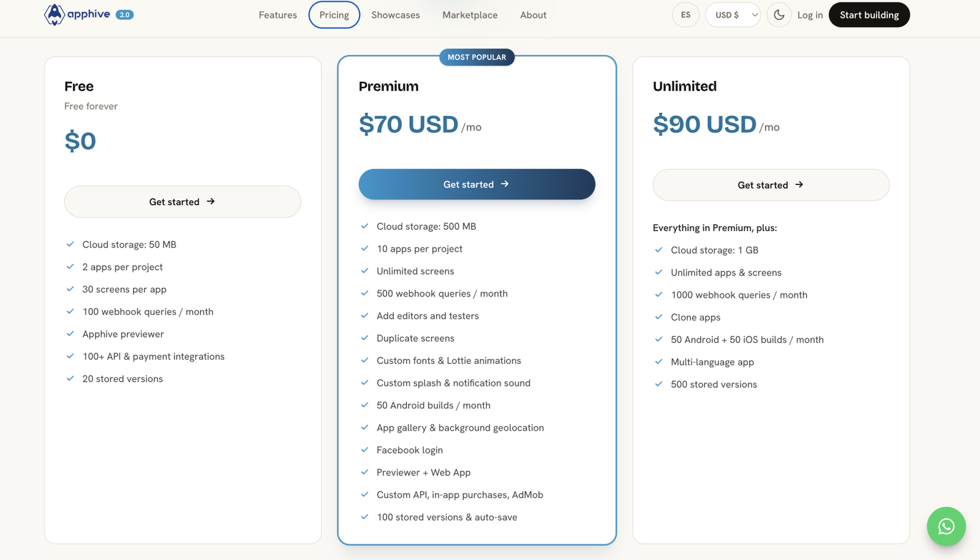
Task: Select the Pricing nav tab
Action: tap(334, 15)
